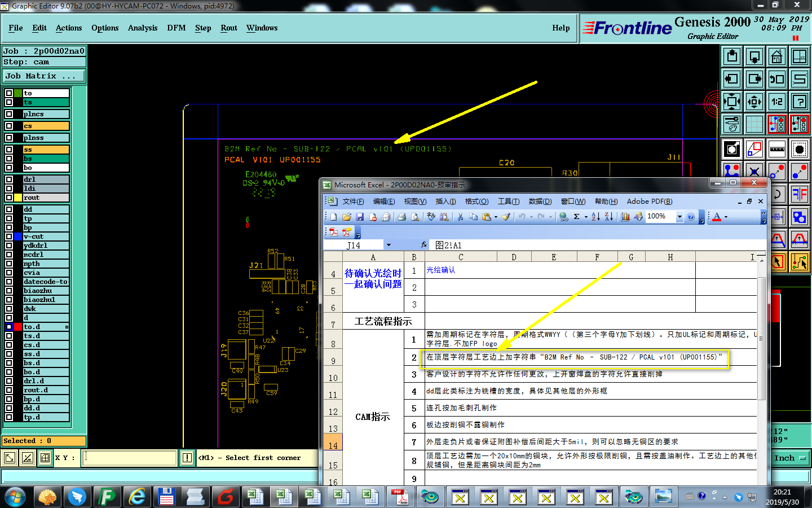Click the wrench and palette settings icon

point(732,124)
